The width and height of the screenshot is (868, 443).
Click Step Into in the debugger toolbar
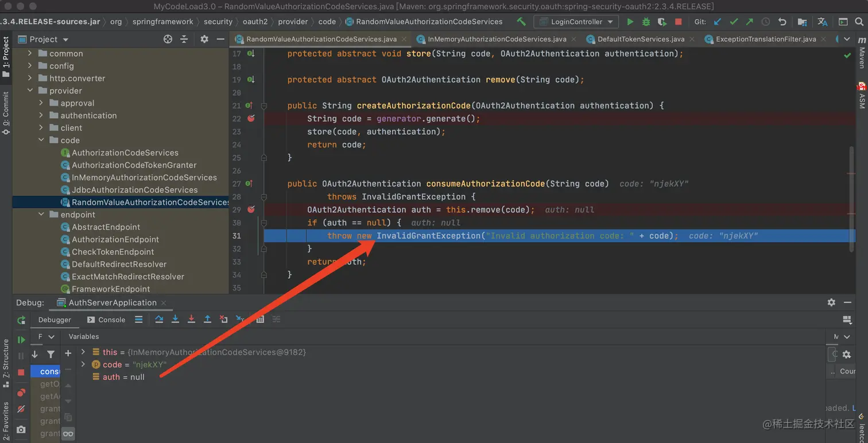point(175,320)
